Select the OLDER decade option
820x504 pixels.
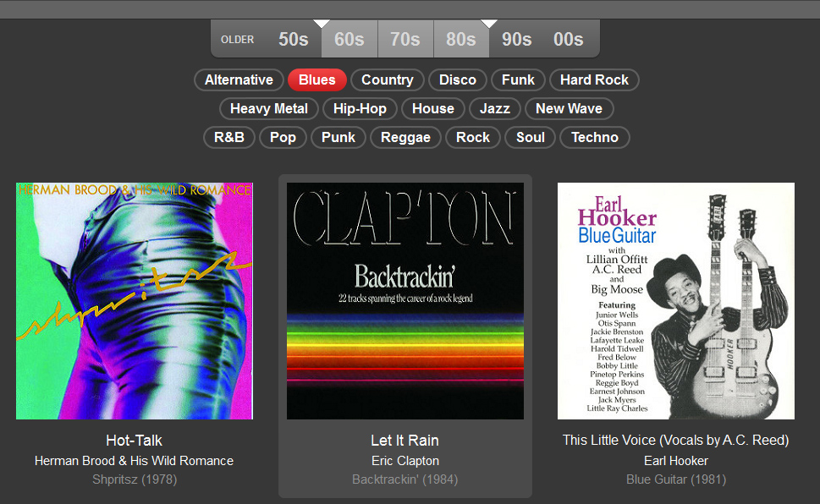pos(238,39)
